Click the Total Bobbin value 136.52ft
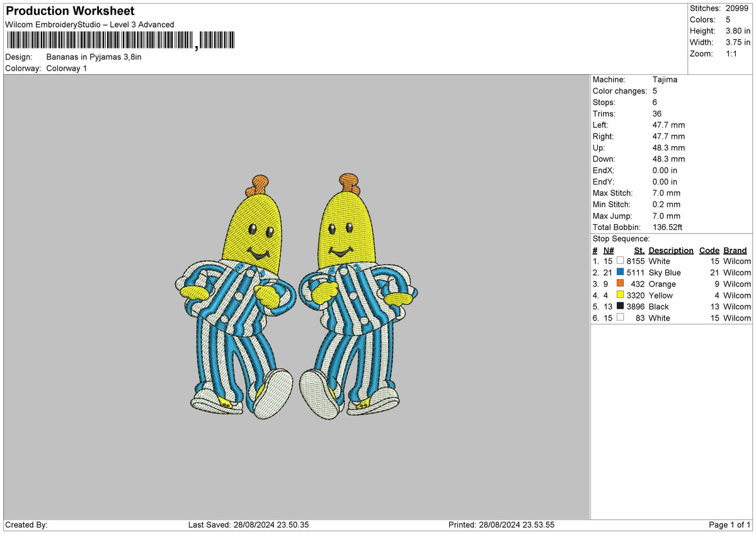Image resolution: width=756 pixels, height=534 pixels. pyautogui.click(x=668, y=227)
